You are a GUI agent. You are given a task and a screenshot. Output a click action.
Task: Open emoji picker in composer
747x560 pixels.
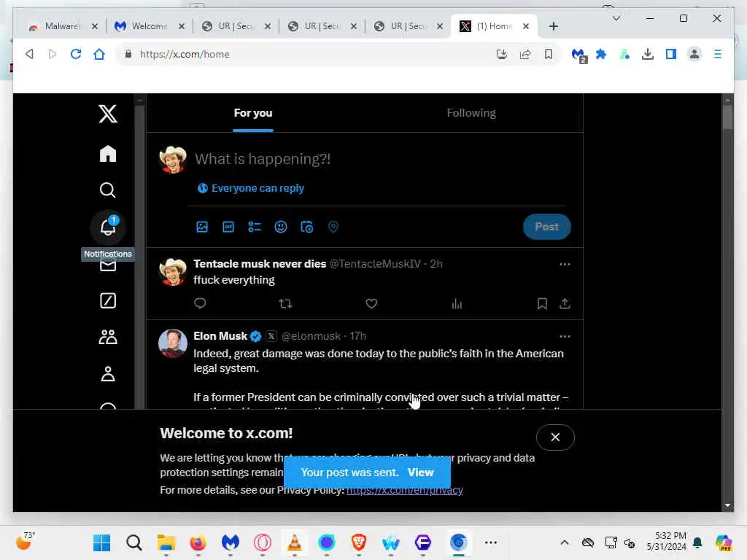[x=281, y=227]
